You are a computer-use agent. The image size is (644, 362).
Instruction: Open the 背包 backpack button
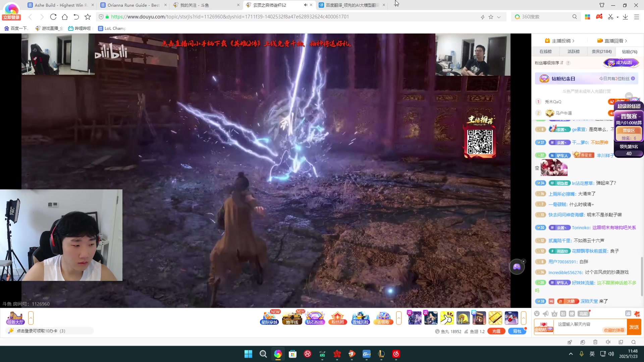[x=517, y=331]
